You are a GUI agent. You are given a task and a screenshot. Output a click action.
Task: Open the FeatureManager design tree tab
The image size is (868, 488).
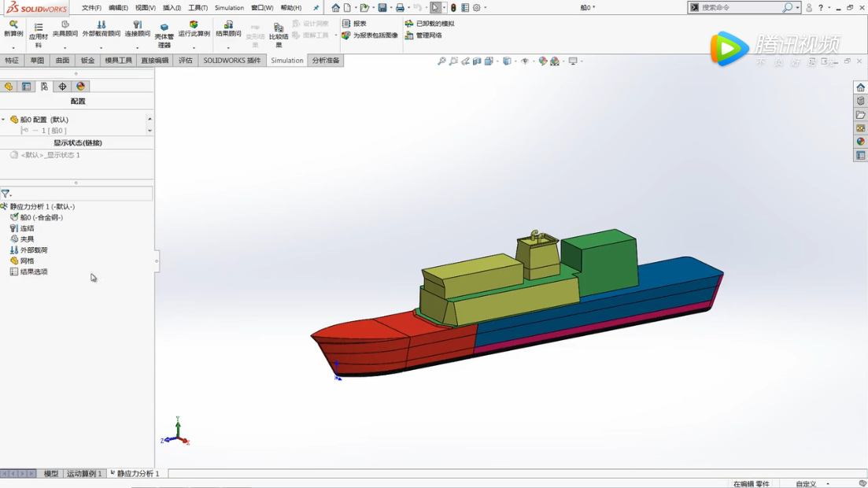point(9,87)
